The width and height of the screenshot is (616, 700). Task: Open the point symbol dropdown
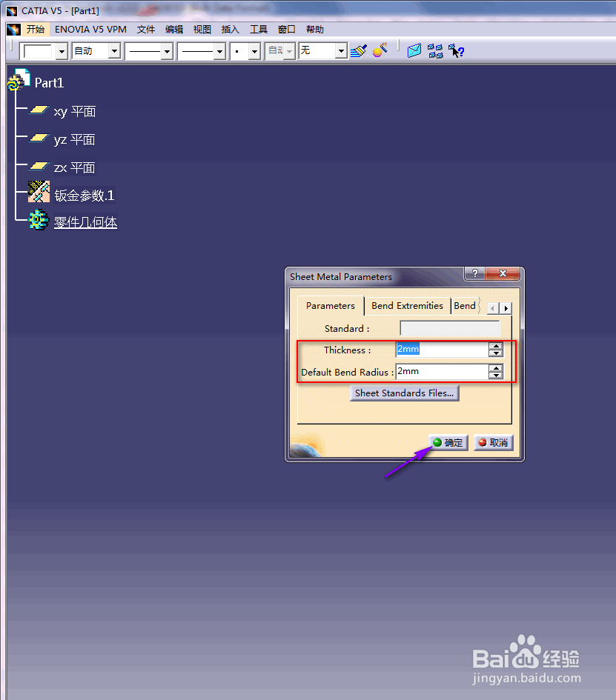point(254,51)
